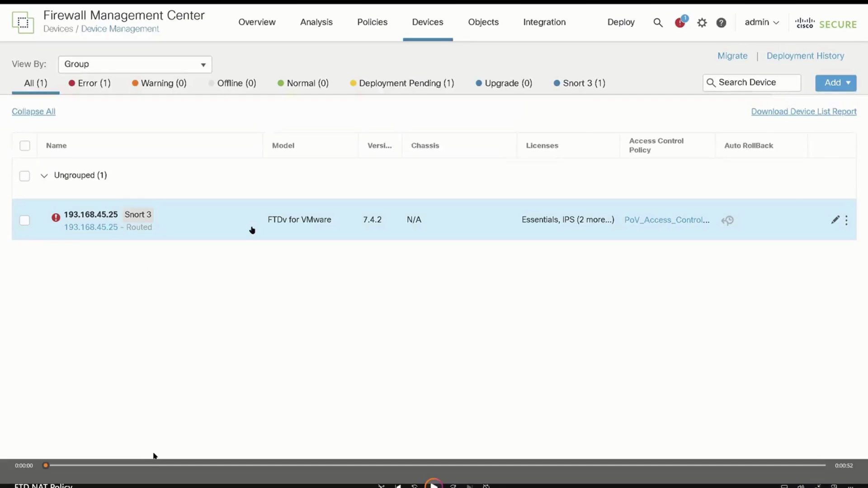868x488 pixels.
Task: Filter devices by Normal (0)
Action: pos(303,83)
